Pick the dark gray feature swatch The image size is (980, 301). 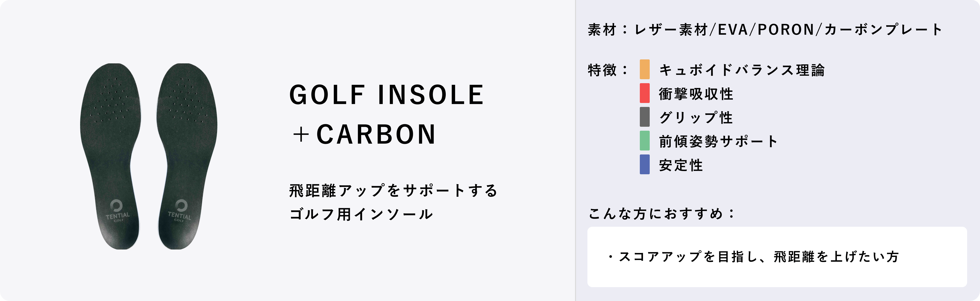[x=645, y=117]
